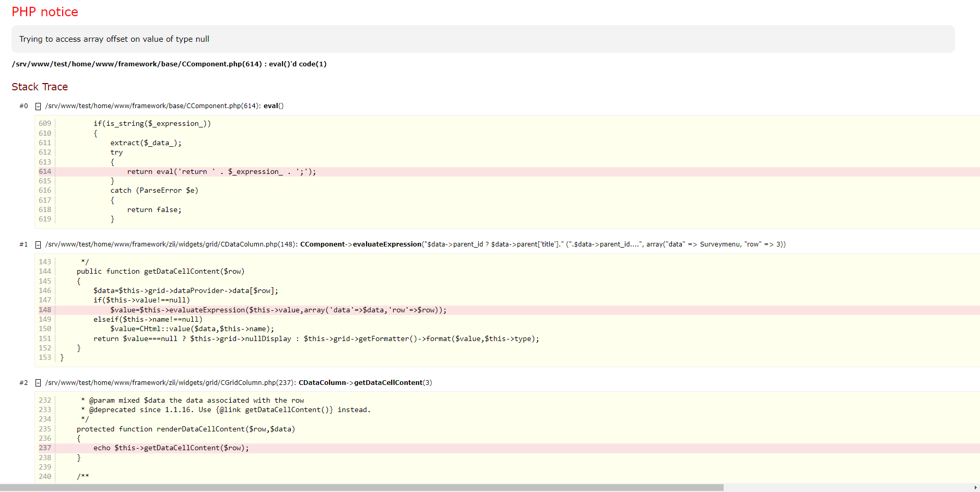Click the scrollbar's right arrow button
980x492 pixels.
[975, 488]
